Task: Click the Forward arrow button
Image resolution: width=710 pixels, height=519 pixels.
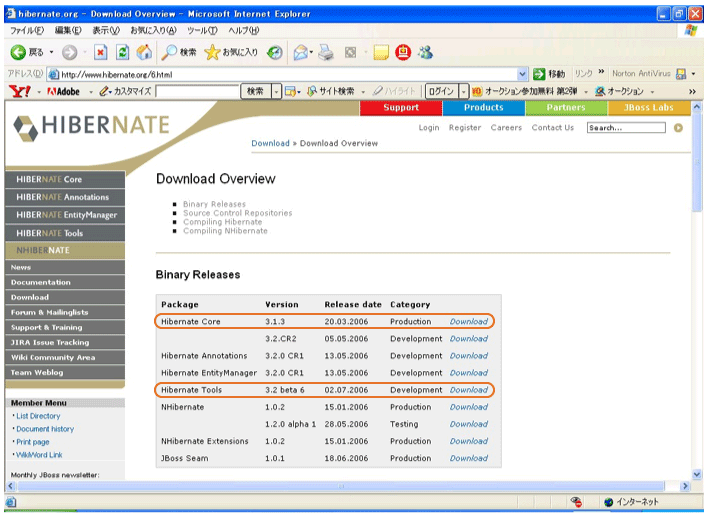Action: (x=69, y=53)
